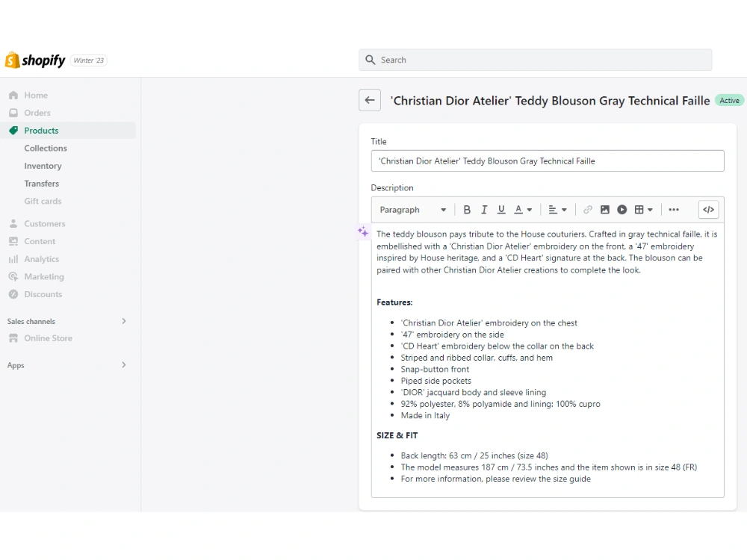Switch to HTML code view
The width and height of the screenshot is (747, 560).
coord(708,210)
